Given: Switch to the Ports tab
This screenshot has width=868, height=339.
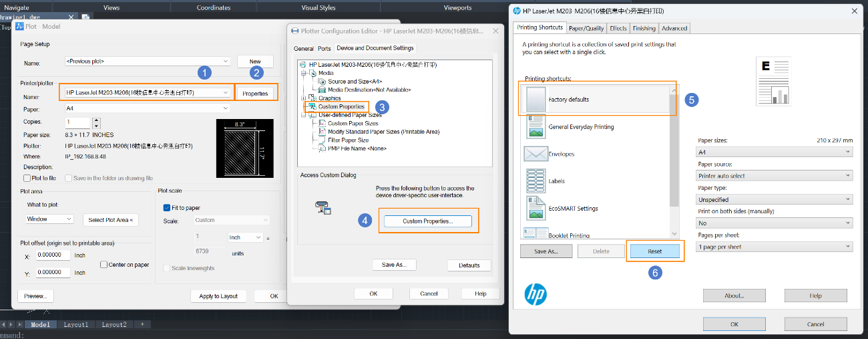Looking at the screenshot, I should click(x=324, y=49).
